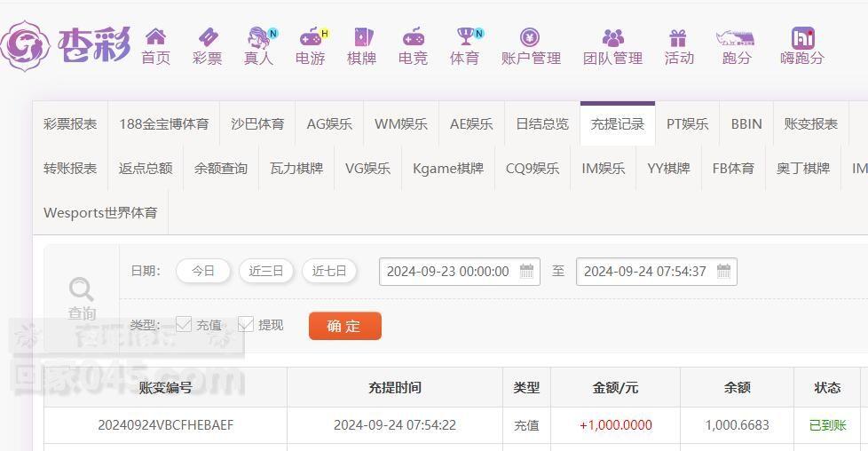The width and height of the screenshot is (868, 451).
Task: Switch to AE娱乐 tab
Action: click(471, 124)
